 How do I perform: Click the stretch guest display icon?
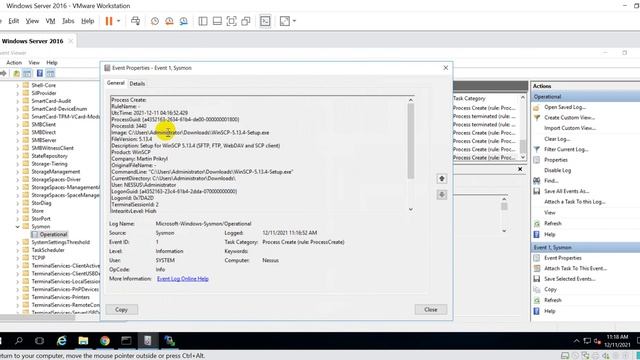click(x=284, y=21)
